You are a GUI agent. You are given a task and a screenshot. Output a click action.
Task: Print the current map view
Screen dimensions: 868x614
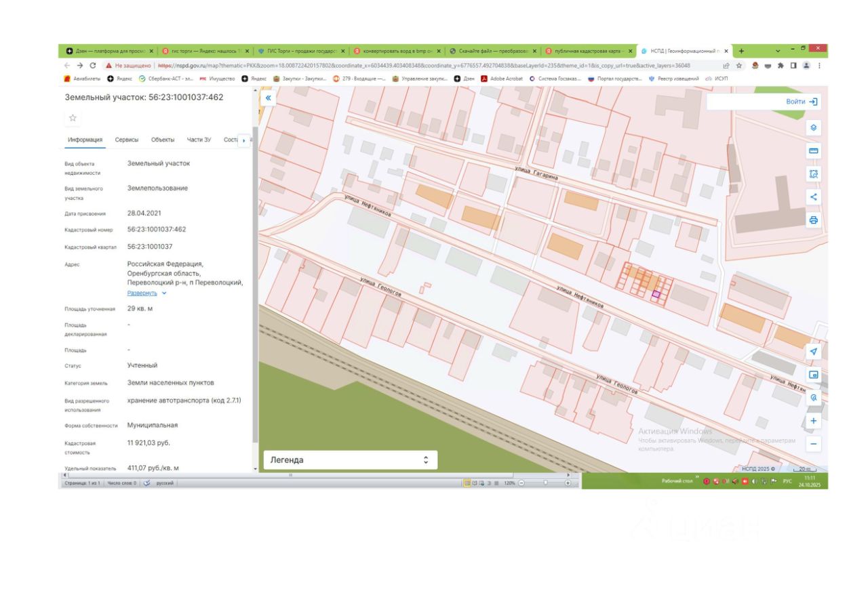coord(814,220)
